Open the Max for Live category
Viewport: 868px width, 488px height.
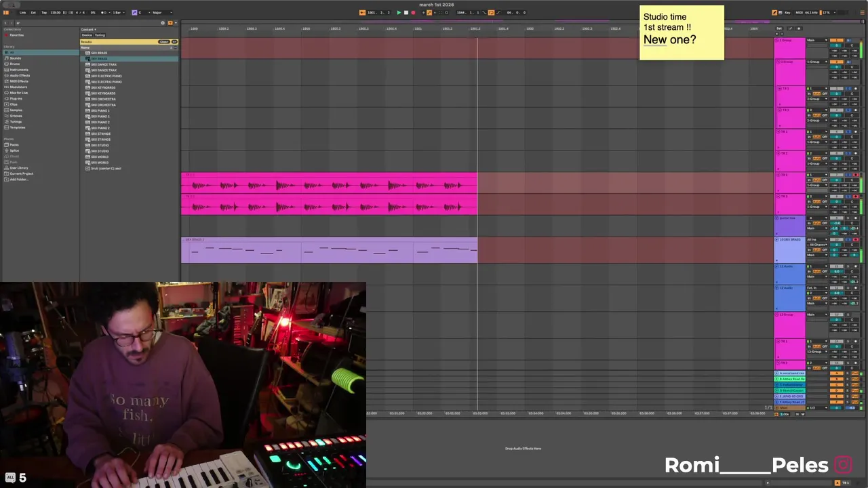pyautogui.click(x=17, y=93)
